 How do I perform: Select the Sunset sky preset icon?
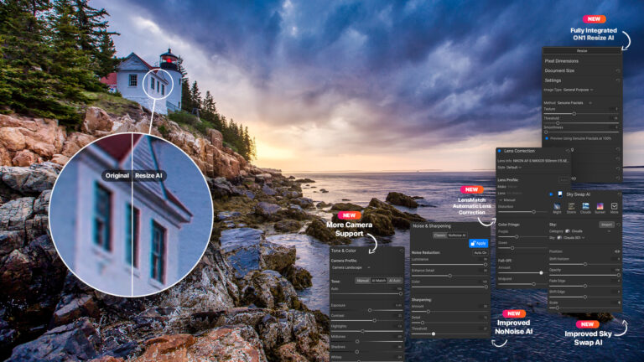pos(600,206)
